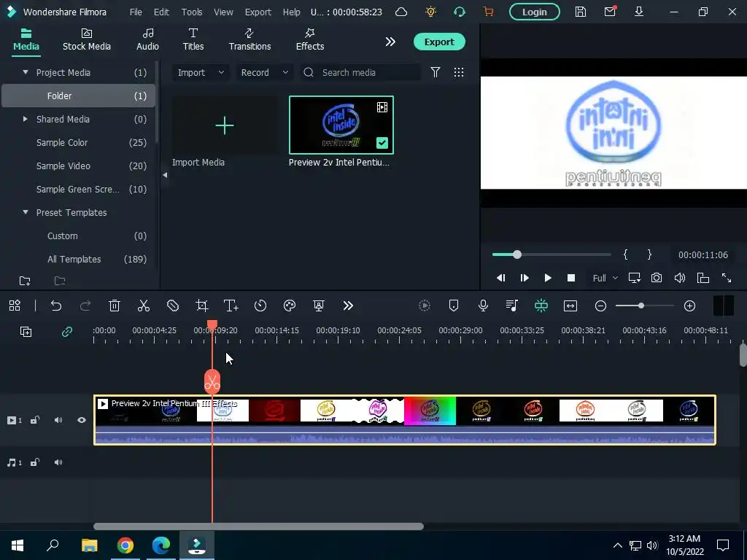The image size is (747, 560).
Task: Click the add new folder icon
Action: click(25, 281)
